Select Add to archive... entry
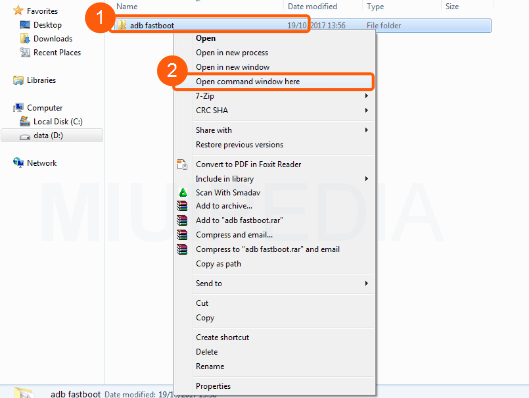This screenshot has width=529, height=398. pos(274,206)
